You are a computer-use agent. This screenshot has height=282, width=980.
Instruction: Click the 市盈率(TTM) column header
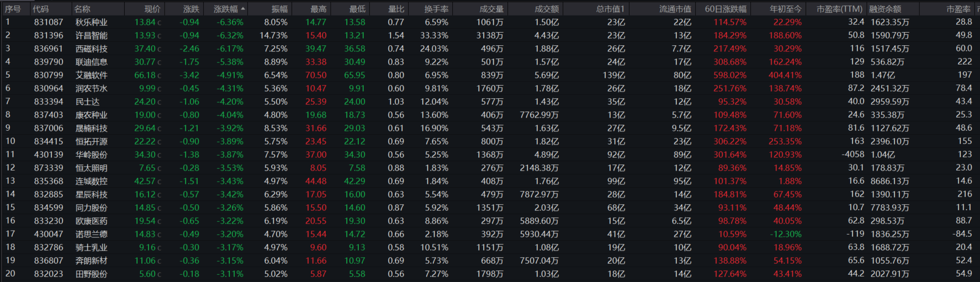point(839,9)
